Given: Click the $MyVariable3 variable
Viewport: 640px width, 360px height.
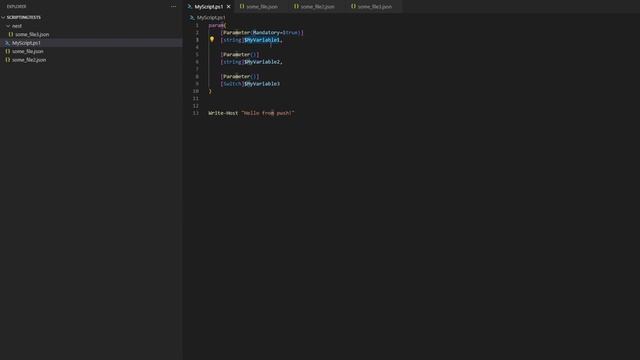Looking at the screenshot, I should pyautogui.click(x=262, y=84).
